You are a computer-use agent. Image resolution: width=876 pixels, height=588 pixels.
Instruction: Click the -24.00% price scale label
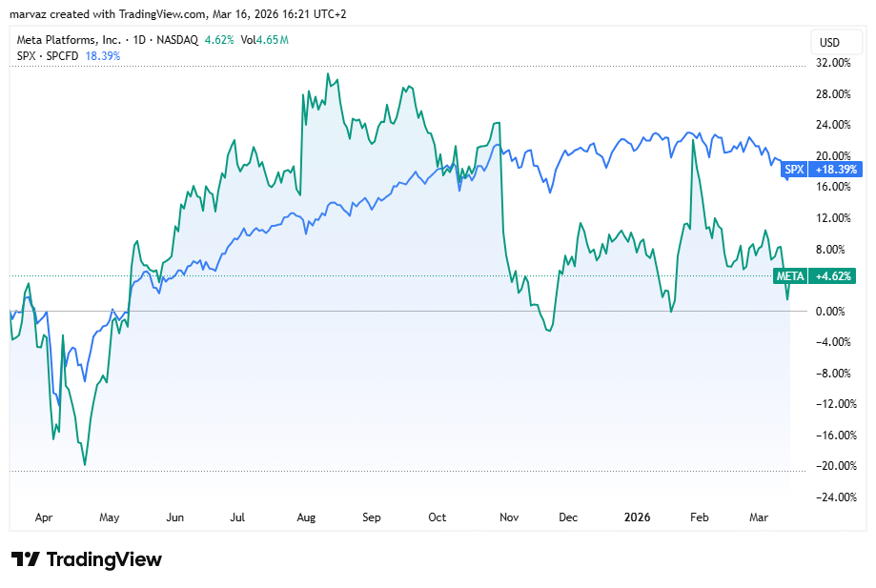[x=833, y=497]
